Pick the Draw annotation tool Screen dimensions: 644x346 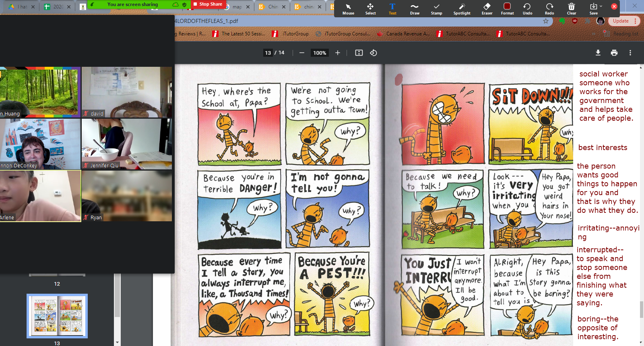[415, 8]
